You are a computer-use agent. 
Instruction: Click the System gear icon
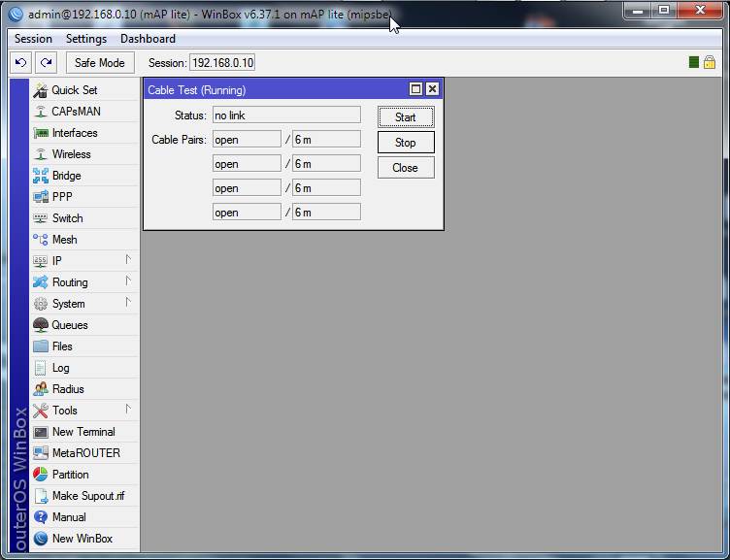pos(41,304)
